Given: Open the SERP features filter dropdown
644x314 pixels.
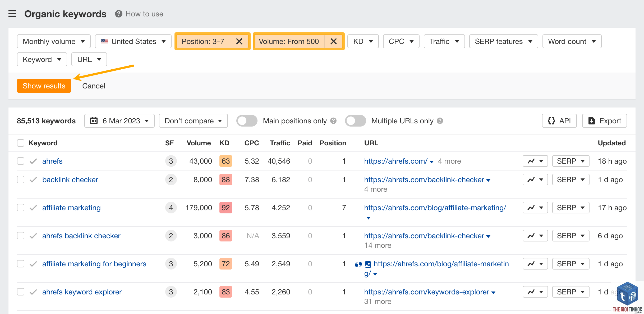Looking at the screenshot, I should pyautogui.click(x=504, y=41).
